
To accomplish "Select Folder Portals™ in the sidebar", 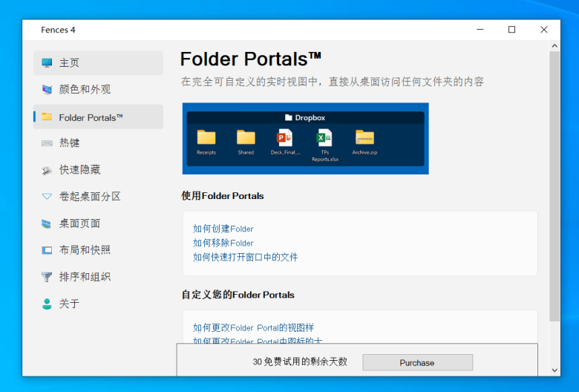I will coord(98,117).
